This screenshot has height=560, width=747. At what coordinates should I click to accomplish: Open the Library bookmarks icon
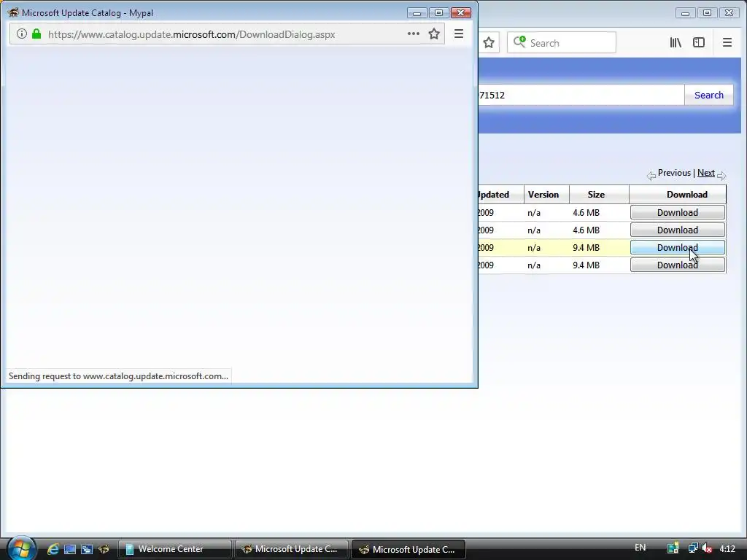[676, 42]
